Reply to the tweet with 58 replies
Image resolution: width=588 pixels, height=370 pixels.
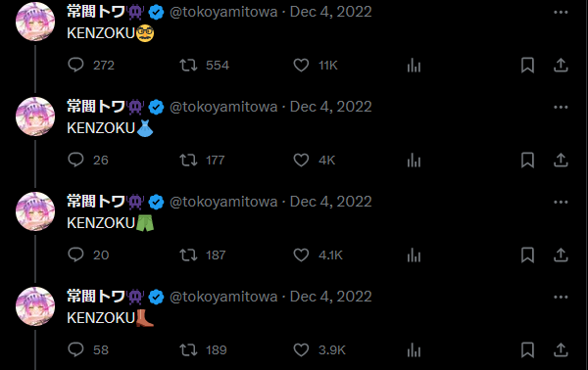click(x=75, y=350)
